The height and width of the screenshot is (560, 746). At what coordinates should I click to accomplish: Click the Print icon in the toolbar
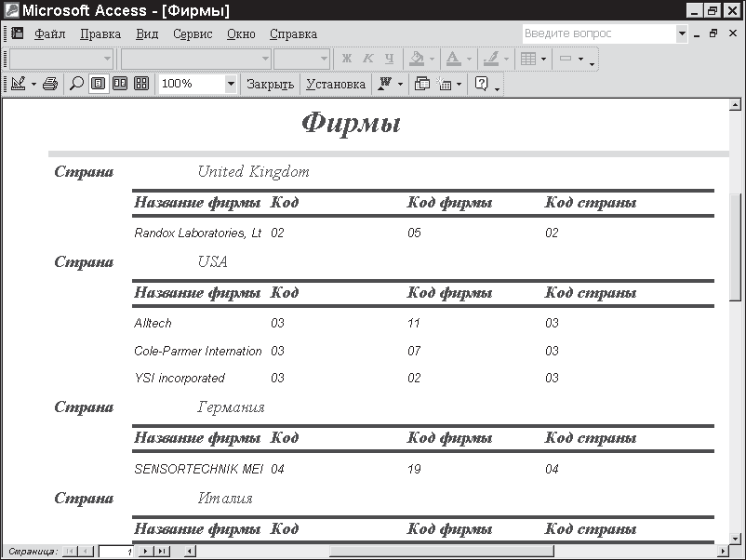click(50, 84)
